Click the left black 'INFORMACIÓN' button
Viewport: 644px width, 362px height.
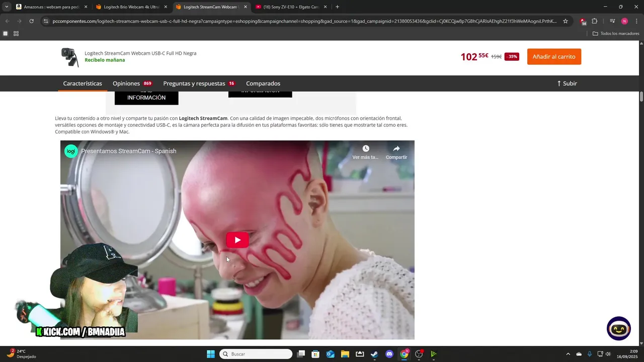pos(146,97)
